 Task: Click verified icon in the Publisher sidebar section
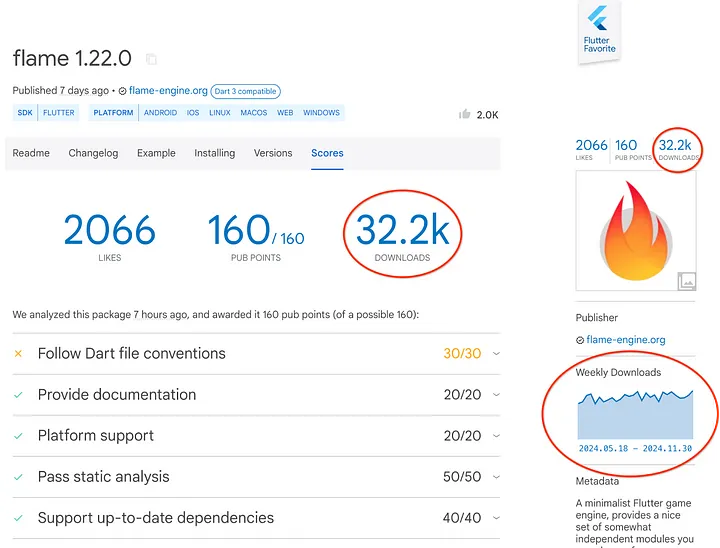tap(580, 340)
